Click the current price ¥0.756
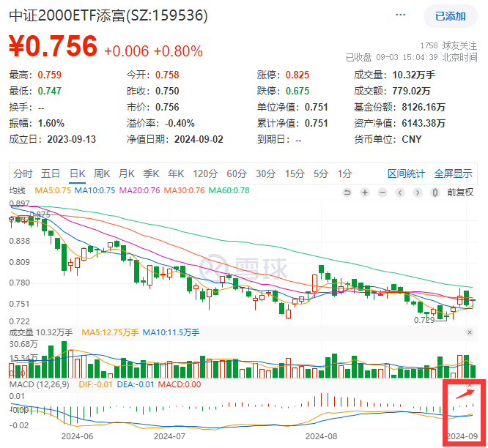This screenshot has width=488, height=448. coord(53,46)
